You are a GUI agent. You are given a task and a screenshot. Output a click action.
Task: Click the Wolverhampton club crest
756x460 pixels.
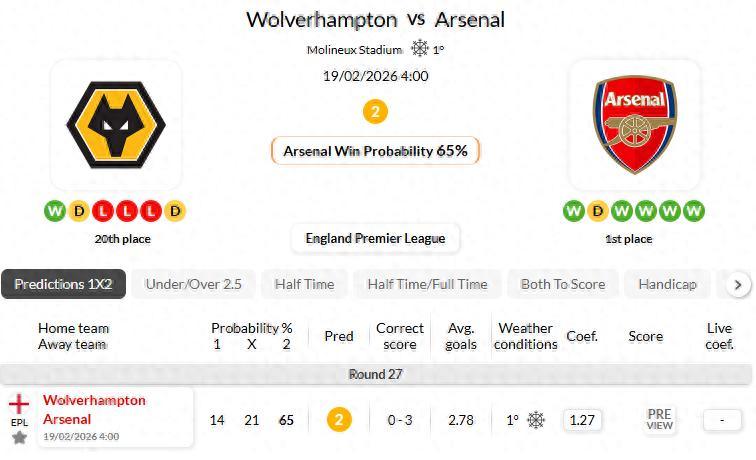tap(116, 124)
